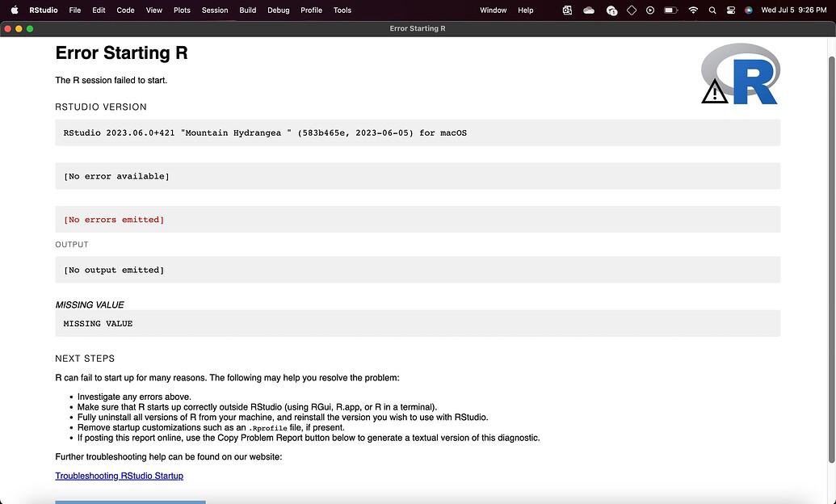The height and width of the screenshot is (504, 836).
Task: Click "R can fail to start up" sentence
Action: coord(227,378)
